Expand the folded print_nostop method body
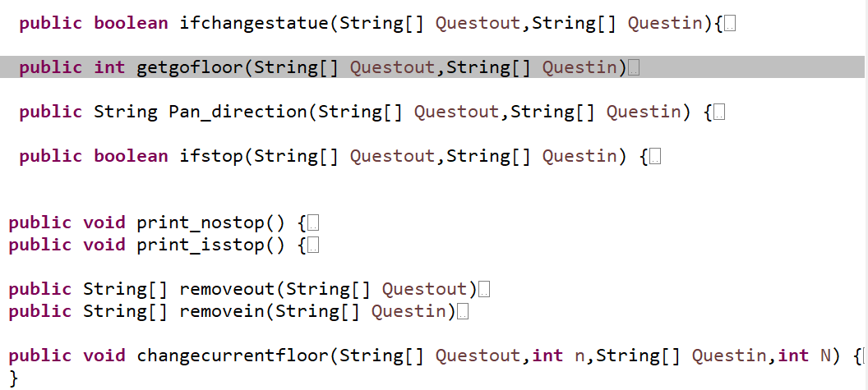This screenshot has height=390, width=868. pyautogui.click(x=312, y=223)
